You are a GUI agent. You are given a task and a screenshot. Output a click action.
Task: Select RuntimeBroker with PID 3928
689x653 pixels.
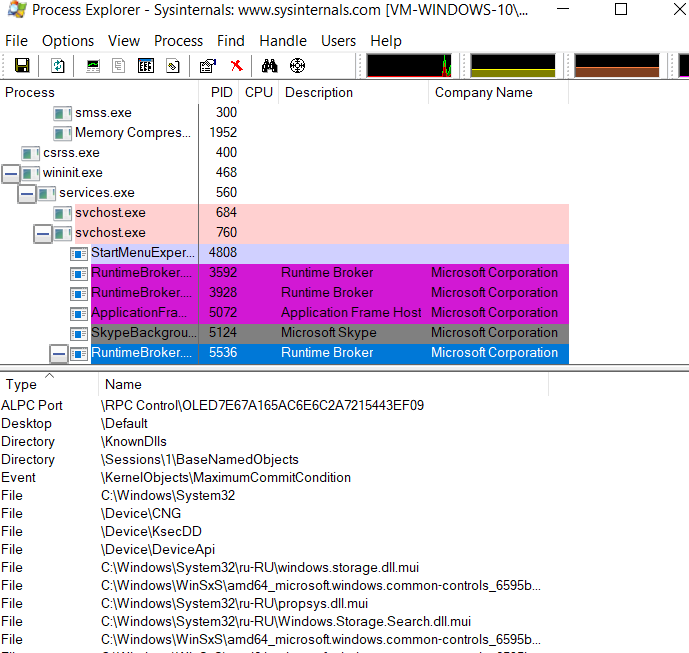tap(284, 293)
